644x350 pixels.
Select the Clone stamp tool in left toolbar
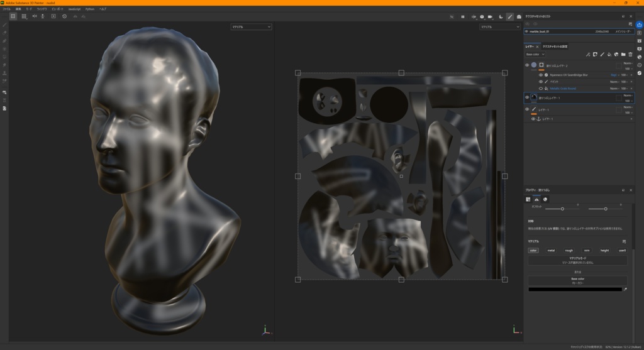pyautogui.click(x=4, y=73)
